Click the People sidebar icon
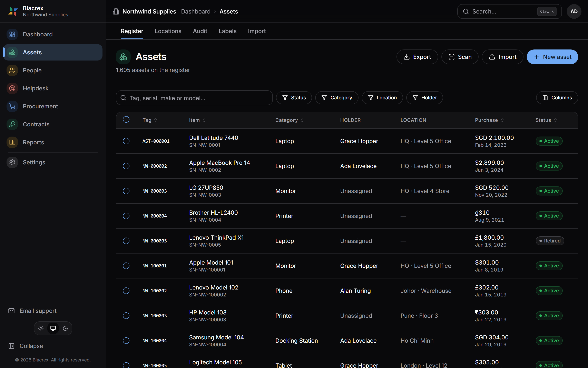This screenshot has height=368, width=588. click(x=12, y=70)
